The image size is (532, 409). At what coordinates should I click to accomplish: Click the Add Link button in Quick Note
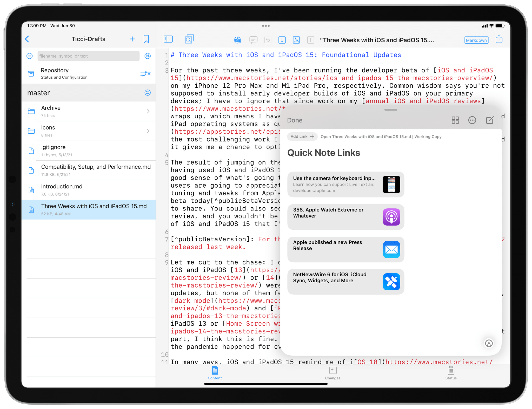point(302,137)
